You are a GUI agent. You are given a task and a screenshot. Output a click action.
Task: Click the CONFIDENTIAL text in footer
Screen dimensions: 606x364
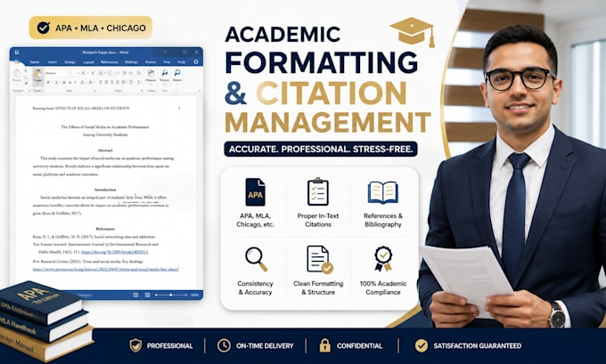tap(359, 346)
